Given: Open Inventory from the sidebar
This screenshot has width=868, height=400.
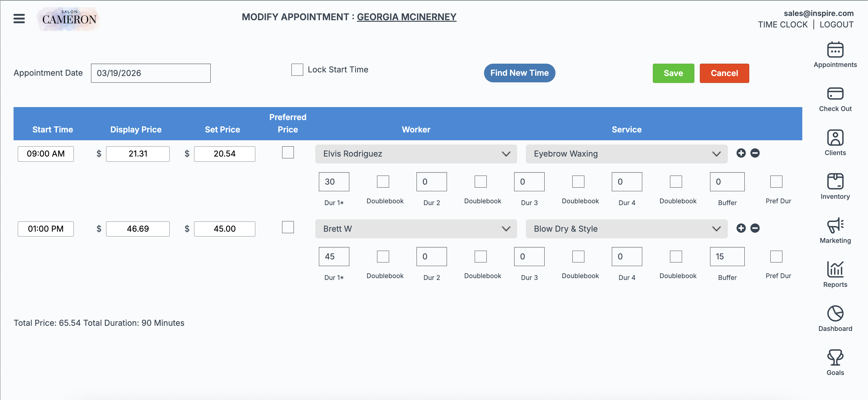Looking at the screenshot, I should tap(835, 182).
